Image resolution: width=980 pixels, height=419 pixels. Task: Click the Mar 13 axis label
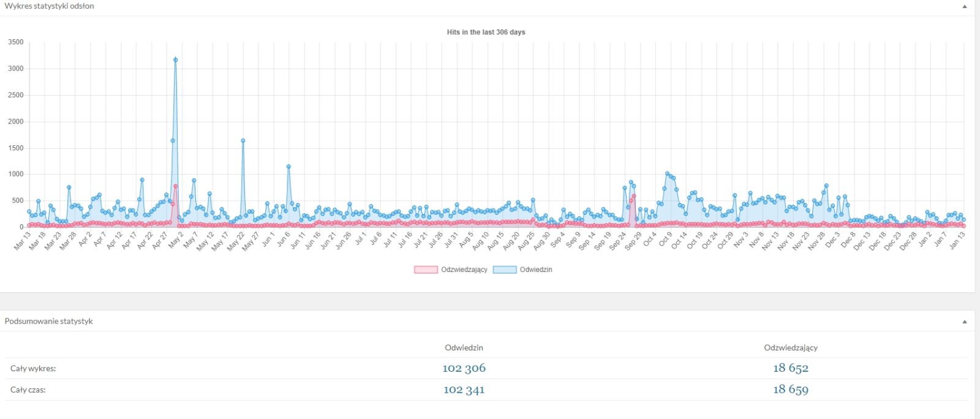coord(22,240)
